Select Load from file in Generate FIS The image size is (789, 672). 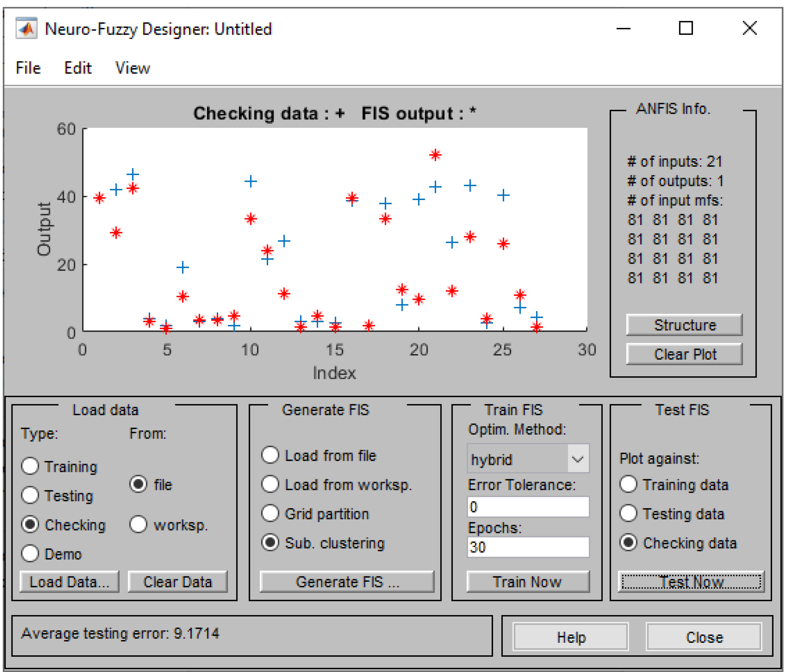pos(270,455)
